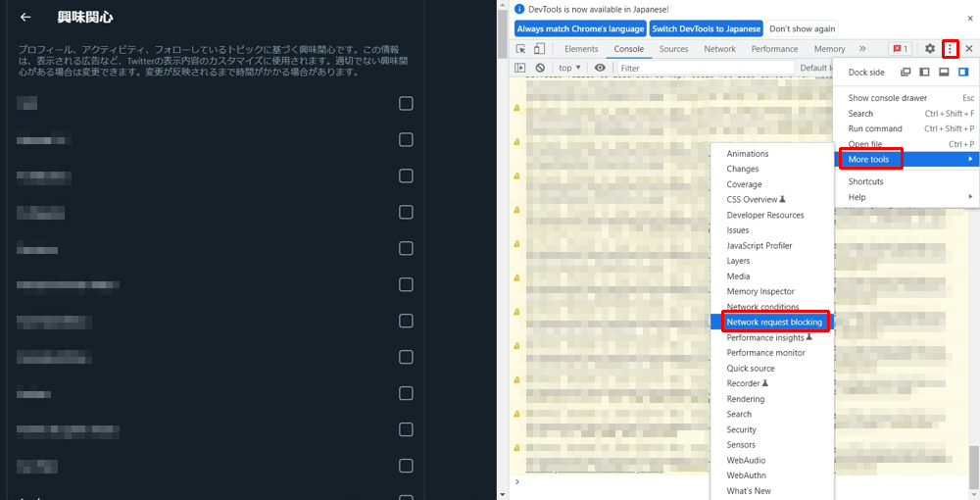Choose Issues from More tools
980x500 pixels.
pos(772,230)
